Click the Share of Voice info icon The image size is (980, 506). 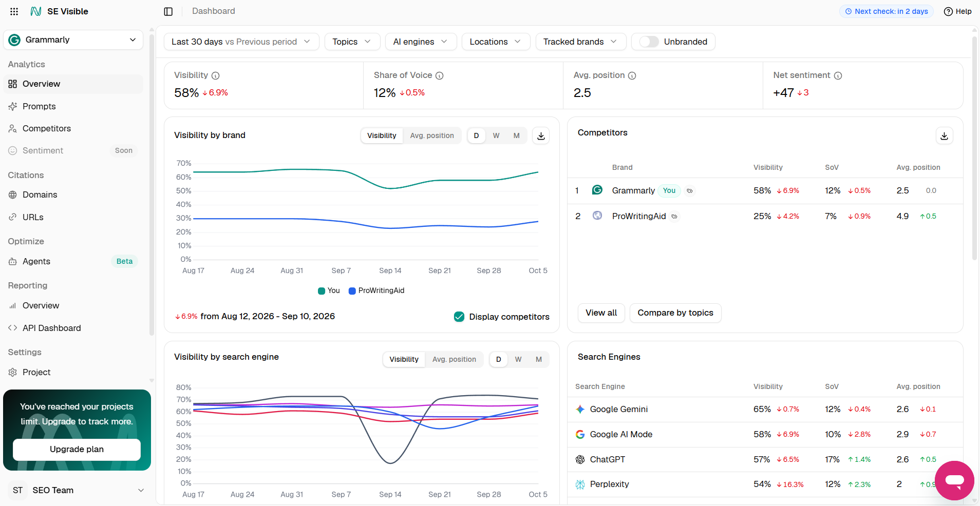440,75
